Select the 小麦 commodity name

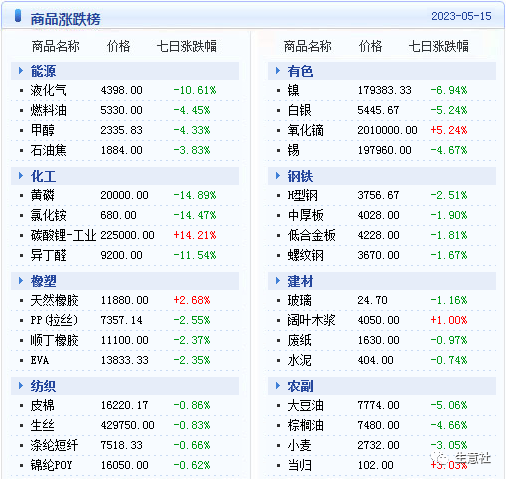pos(299,445)
